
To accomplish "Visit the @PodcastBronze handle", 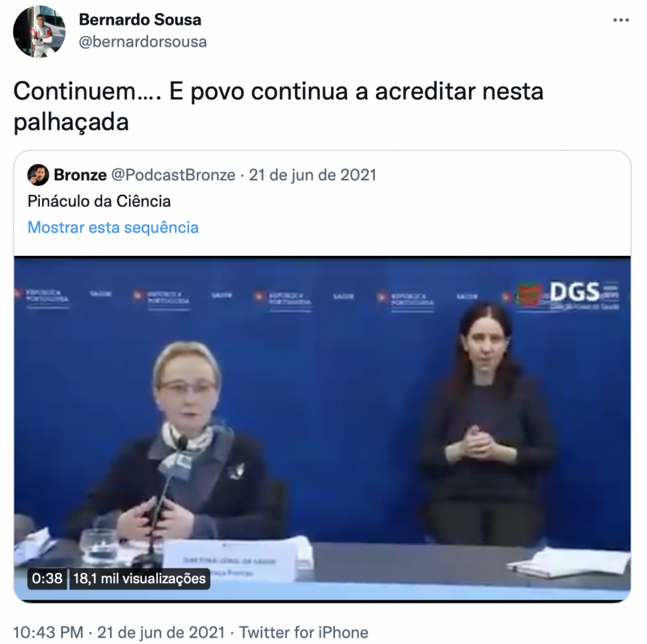I will coord(173,174).
